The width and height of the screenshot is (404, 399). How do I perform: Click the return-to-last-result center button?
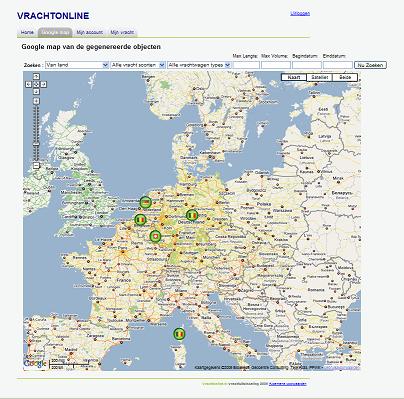tap(36, 84)
